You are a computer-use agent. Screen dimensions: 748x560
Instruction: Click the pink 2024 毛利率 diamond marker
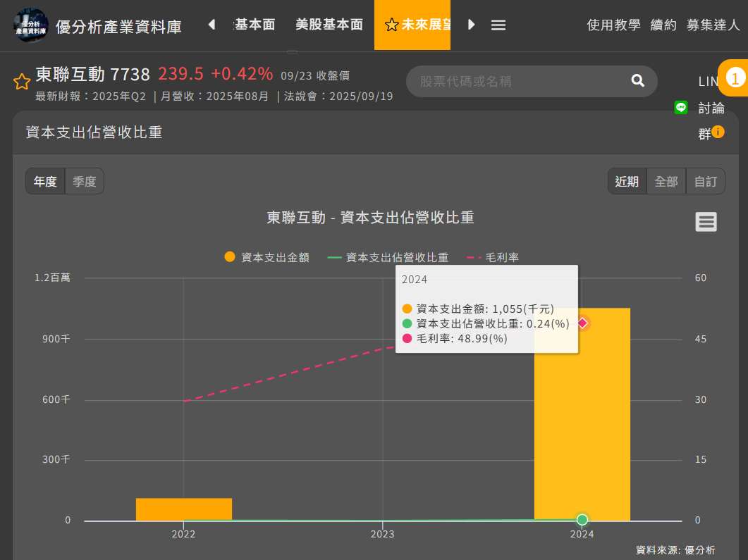click(x=582, y=323)
